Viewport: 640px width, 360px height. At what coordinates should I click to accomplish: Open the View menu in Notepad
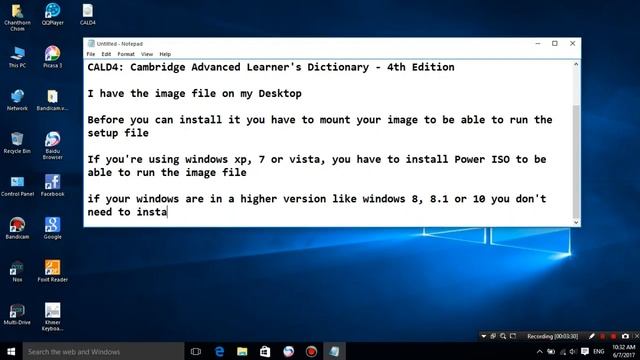(x=147, y=54)
